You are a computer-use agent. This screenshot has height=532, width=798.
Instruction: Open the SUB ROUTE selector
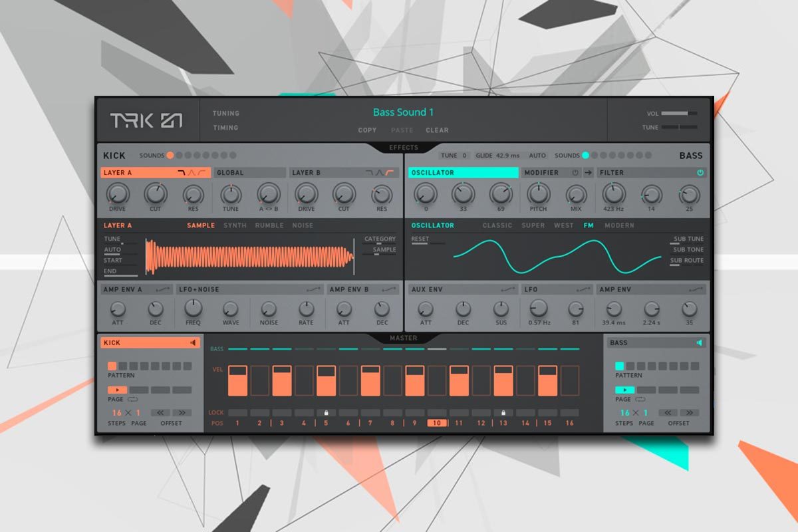click(x=687, y=261)
